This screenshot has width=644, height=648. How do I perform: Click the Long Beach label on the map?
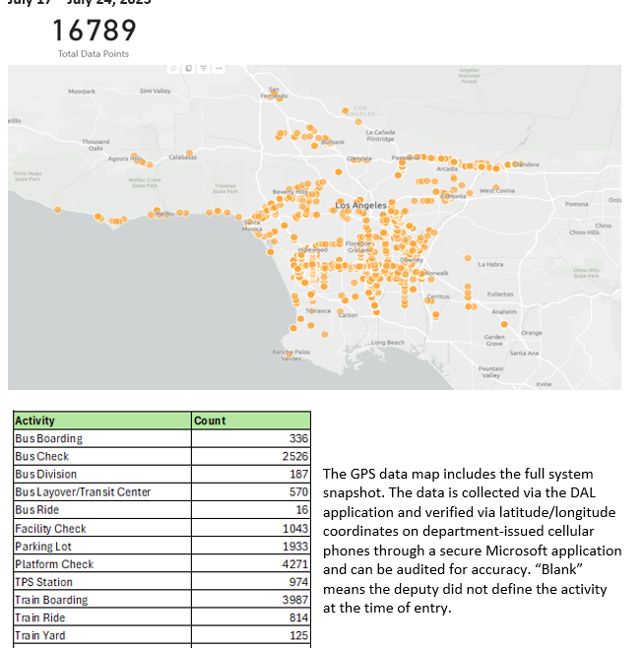coord(387,342)
